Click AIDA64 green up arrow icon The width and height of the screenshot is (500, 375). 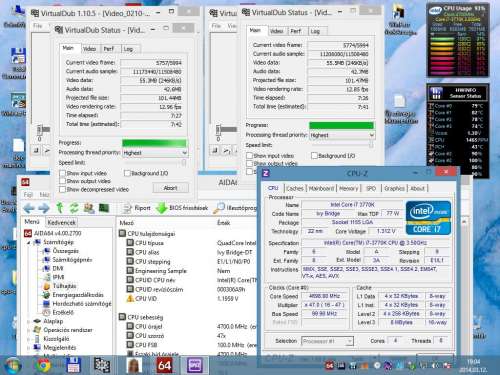coord(60,208)
